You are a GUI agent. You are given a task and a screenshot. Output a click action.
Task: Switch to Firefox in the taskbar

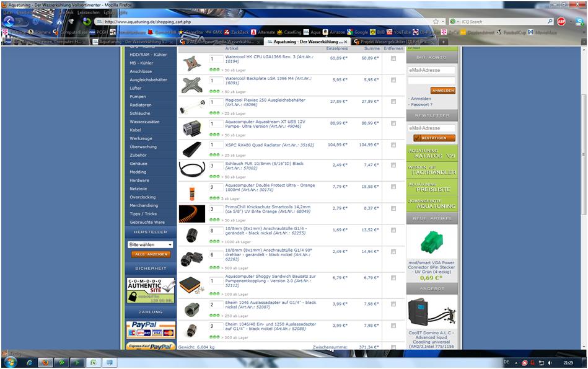tap(45, 363)
